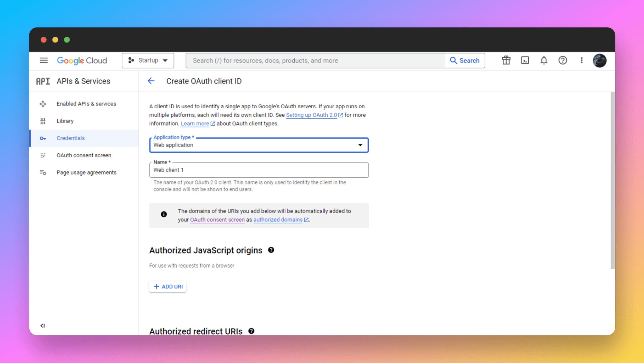Open the Cloud Shell terminal
This screenshot has height=363, width=644.
525,60
